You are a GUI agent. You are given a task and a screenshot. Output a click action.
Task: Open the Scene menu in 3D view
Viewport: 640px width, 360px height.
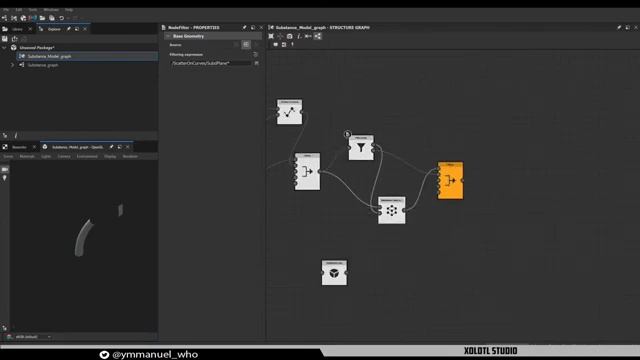click(x=8, y=156)
